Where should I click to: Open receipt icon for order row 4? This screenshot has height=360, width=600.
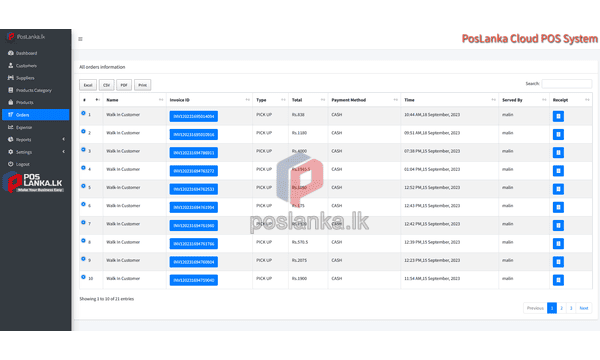558,171
